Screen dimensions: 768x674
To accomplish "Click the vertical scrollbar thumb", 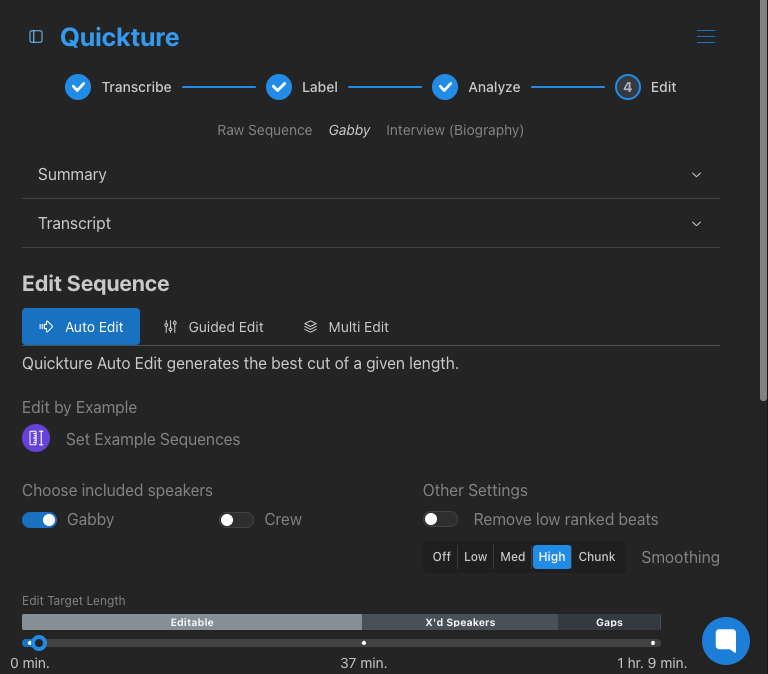I will pos(763,201).
